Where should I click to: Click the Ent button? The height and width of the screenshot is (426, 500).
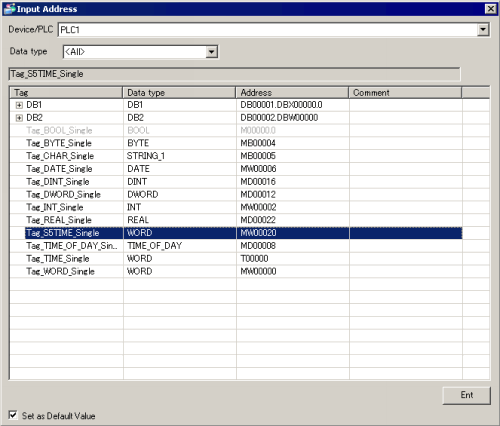point(466,395)
